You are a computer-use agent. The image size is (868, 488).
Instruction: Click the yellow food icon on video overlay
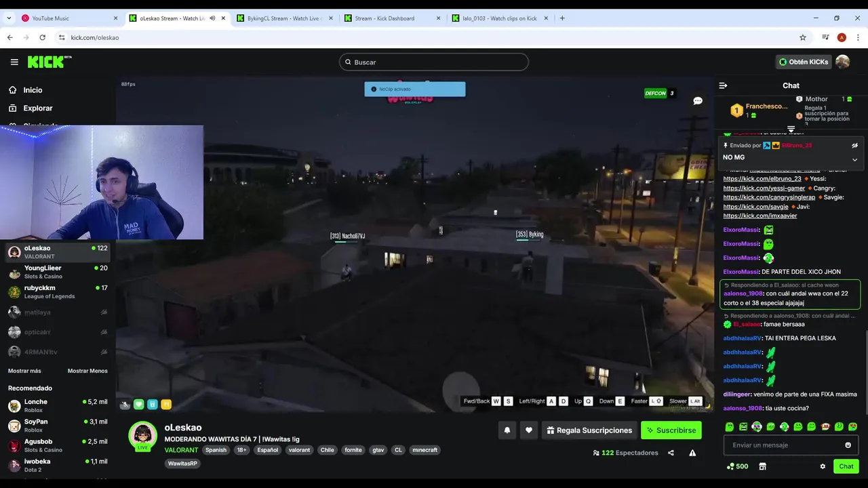166,405
